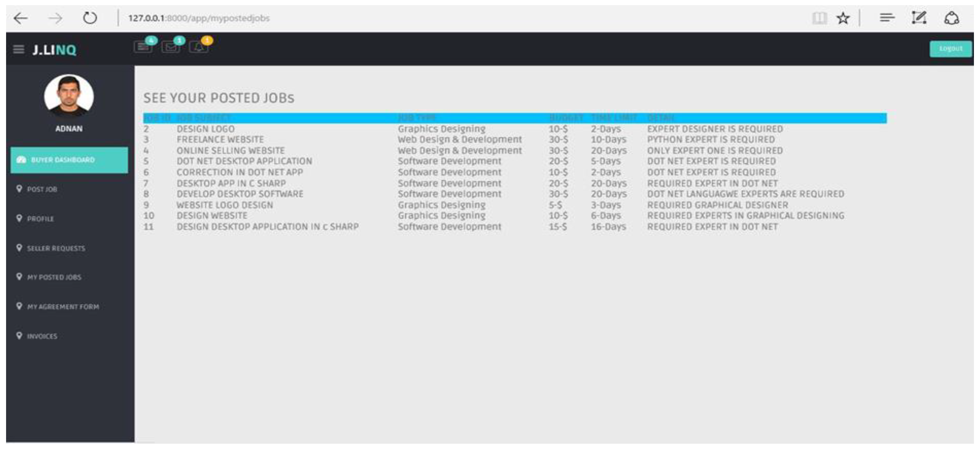The width and height of the screenshot is (980, 451).
Task: Open Seller Requests from the sidebar
Action: 56,249
